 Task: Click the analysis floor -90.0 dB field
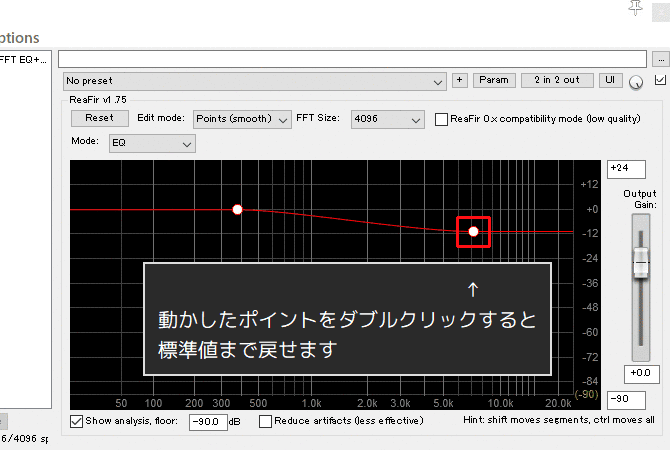click(207, 421)
